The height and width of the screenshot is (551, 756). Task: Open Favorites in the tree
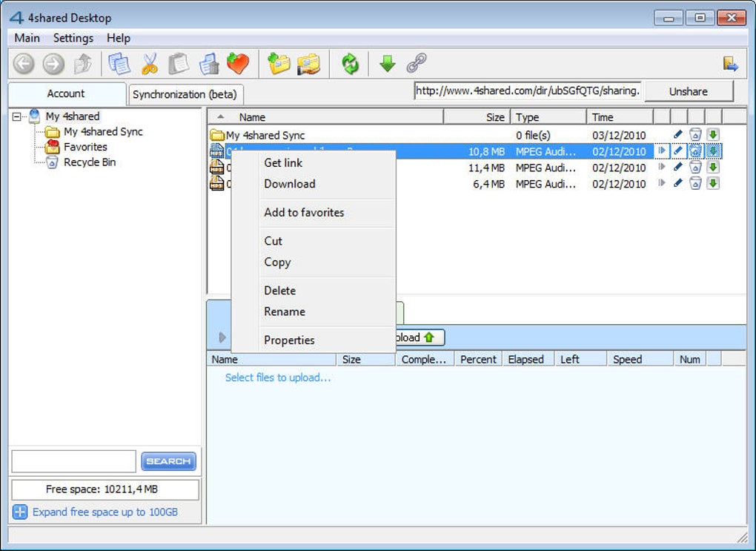(85, 147)
